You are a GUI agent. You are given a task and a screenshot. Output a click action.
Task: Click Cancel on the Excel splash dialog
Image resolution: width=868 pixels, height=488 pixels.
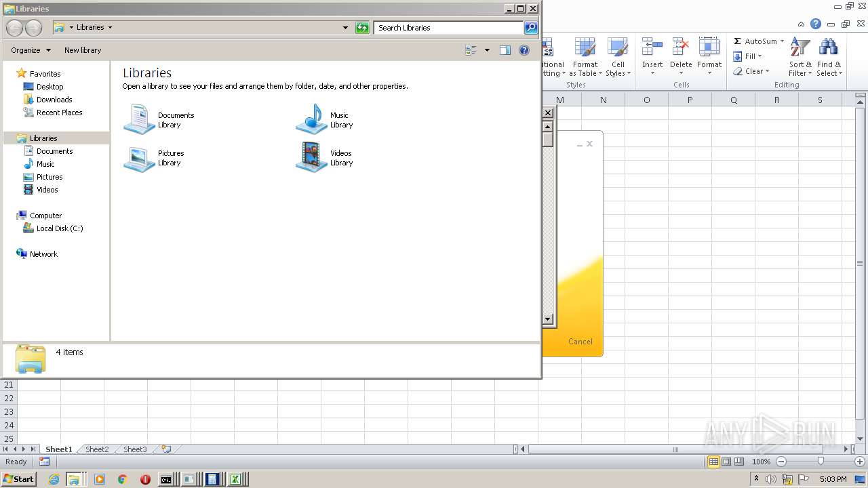tap(580, 342)
